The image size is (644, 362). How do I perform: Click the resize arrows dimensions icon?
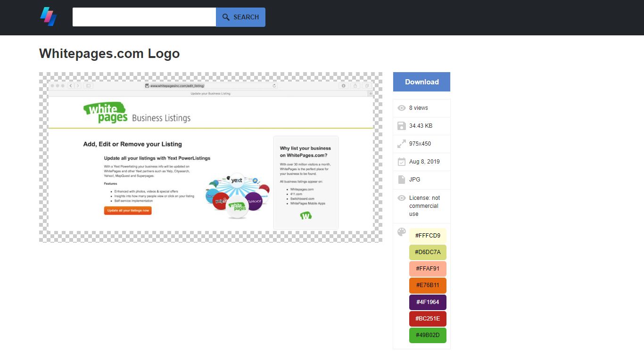[x=402, y=144]
